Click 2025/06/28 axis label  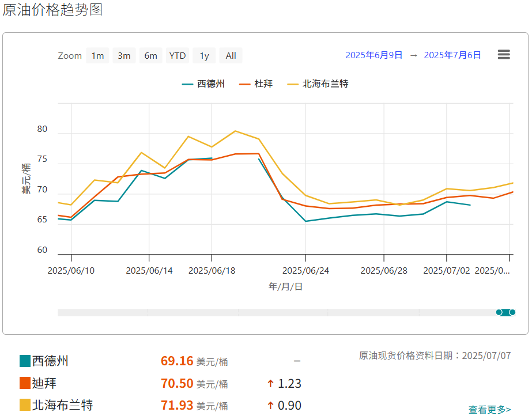click(384, 271)
